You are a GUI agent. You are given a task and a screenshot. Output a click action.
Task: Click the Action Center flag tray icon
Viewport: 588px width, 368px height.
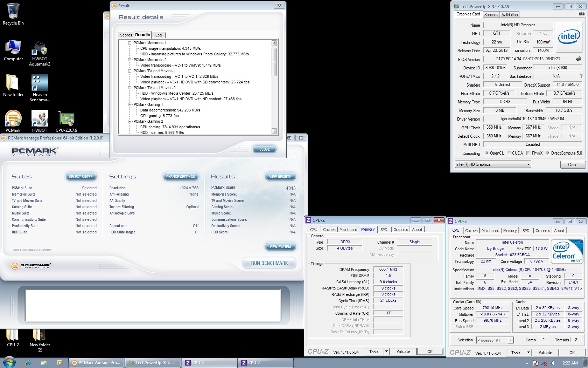[536, 363]
